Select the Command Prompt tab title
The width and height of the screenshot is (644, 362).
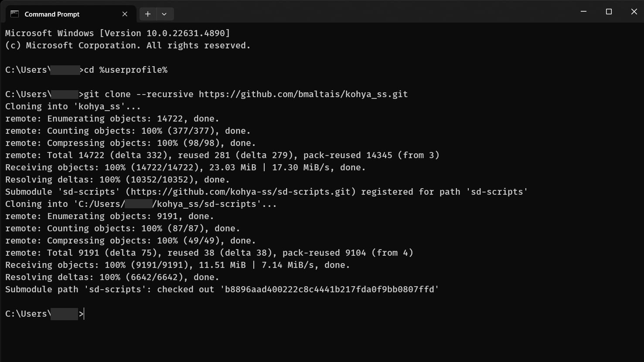click(x=52, y=14)
